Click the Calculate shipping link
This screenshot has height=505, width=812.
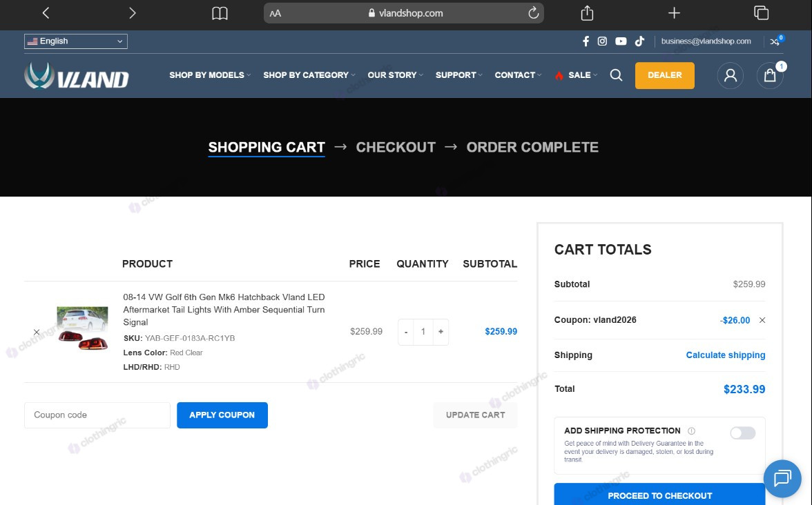click(726, 355)
